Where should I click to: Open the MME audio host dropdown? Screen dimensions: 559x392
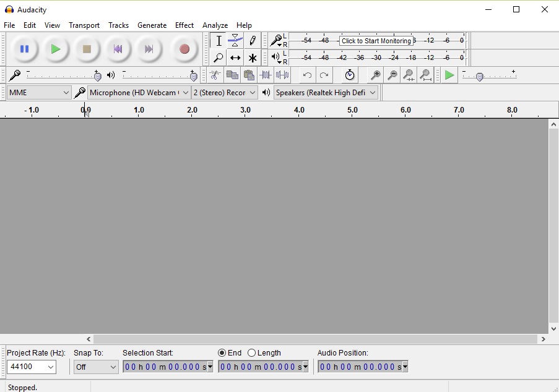tap(38, 93)
